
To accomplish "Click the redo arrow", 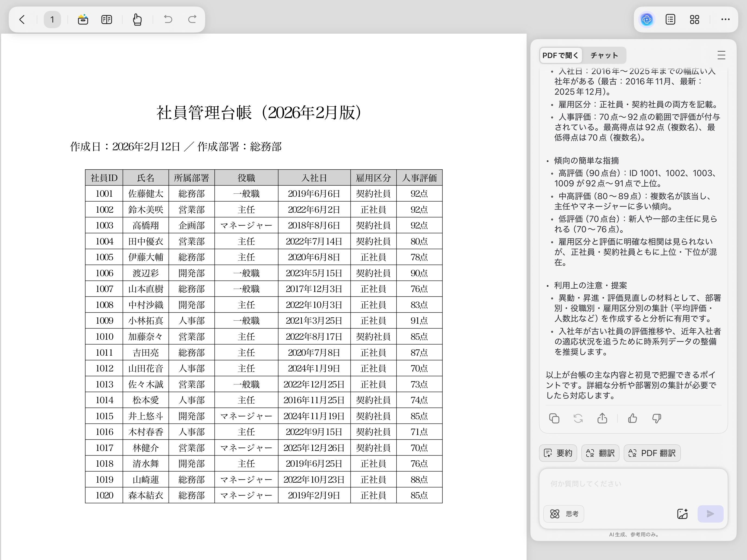I will click(x=192, y=20).
